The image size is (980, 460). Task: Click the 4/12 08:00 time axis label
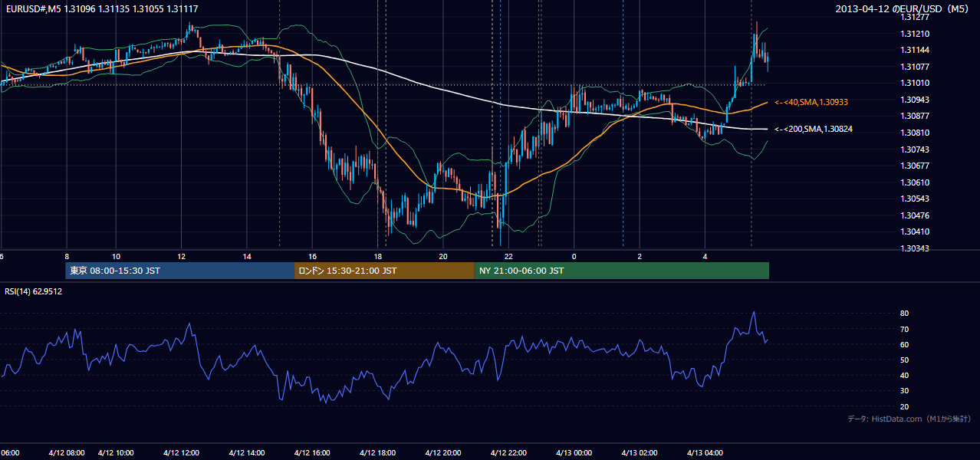click(x=67, y=452)
